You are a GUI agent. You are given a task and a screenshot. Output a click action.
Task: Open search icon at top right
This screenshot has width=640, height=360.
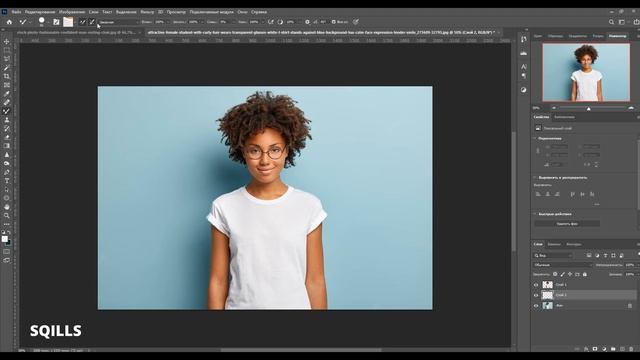coord(611,22)
